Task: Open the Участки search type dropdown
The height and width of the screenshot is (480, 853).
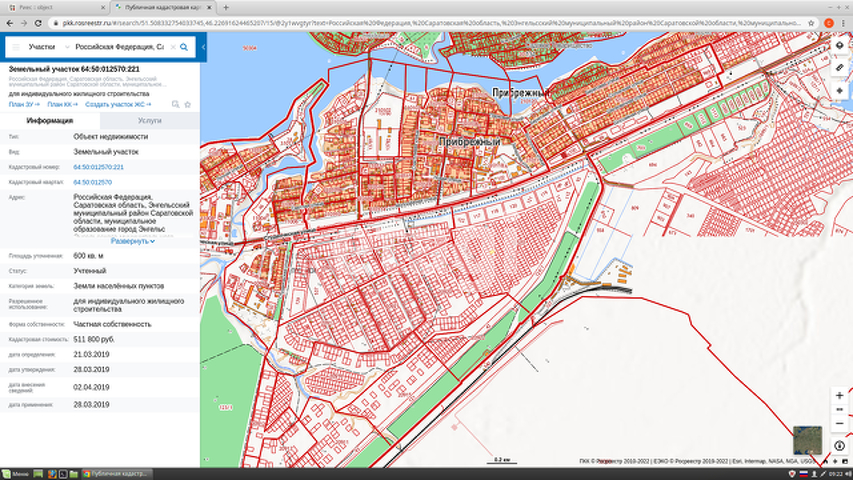Action: tap(45, 47)
